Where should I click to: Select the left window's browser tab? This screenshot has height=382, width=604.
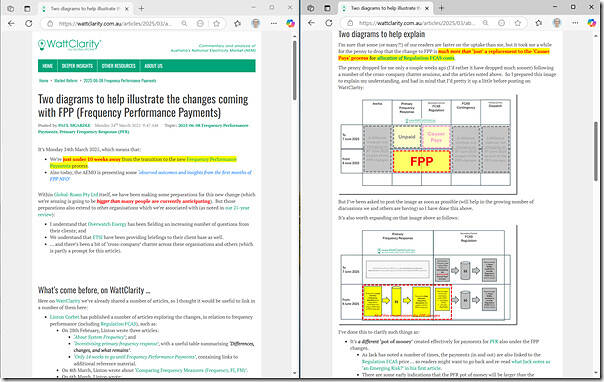click(x=85, y=8)
